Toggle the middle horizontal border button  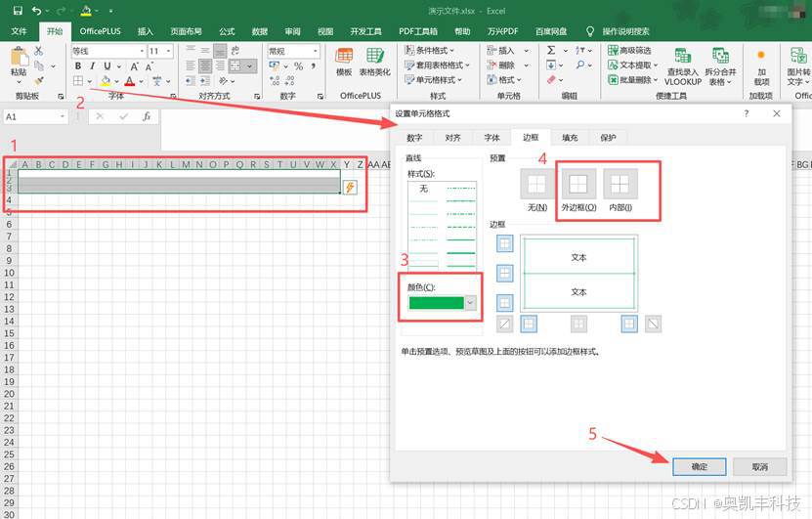(505, 273)
